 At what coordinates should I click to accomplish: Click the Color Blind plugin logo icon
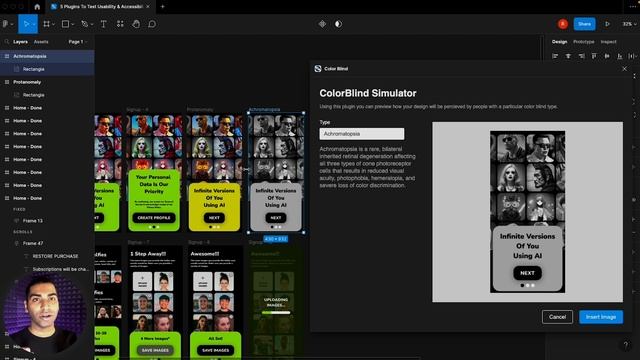coord(318,69)
